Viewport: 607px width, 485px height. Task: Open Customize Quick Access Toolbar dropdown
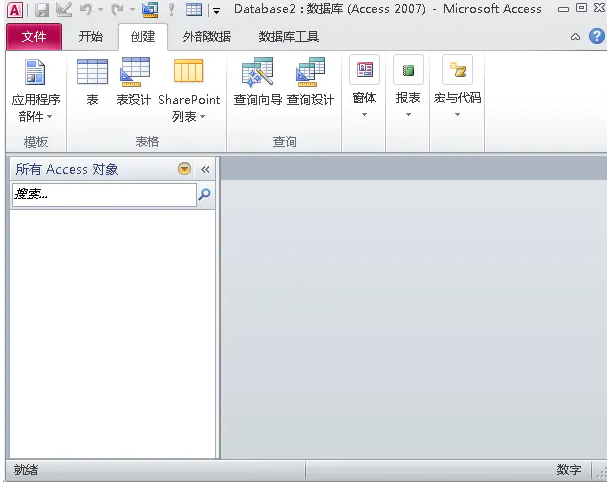(x=217, y=11)
